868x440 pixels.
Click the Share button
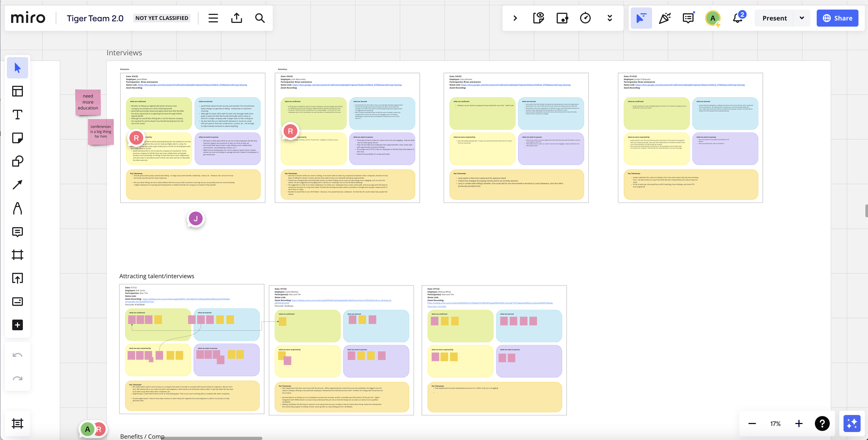click(x=837, y=18)
